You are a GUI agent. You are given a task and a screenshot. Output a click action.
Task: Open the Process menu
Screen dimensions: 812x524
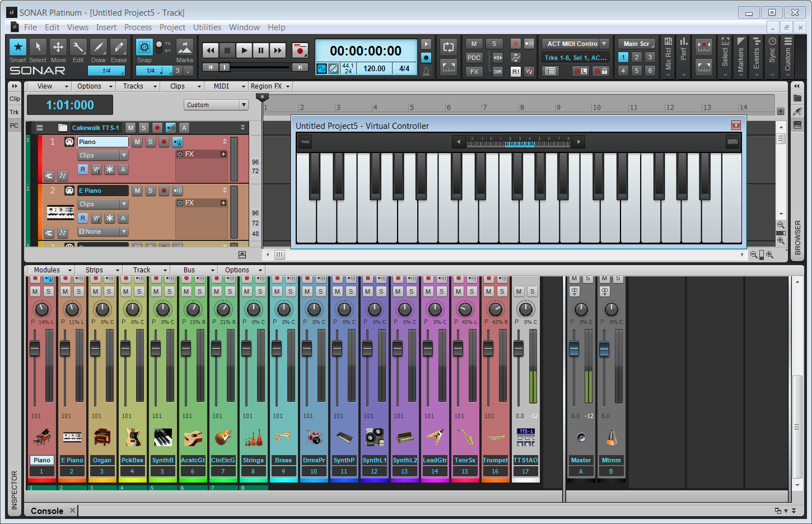(138, 27)
